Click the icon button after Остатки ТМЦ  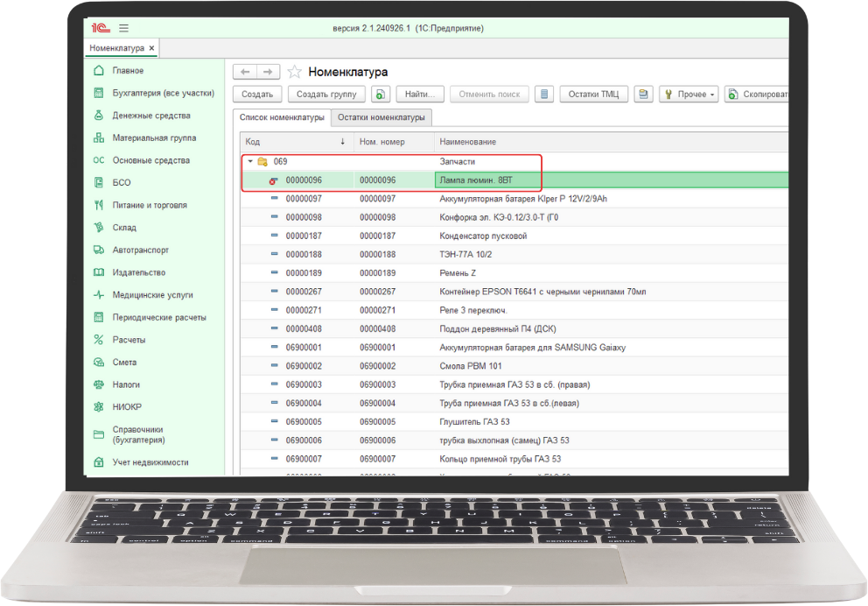coord(644,95)
